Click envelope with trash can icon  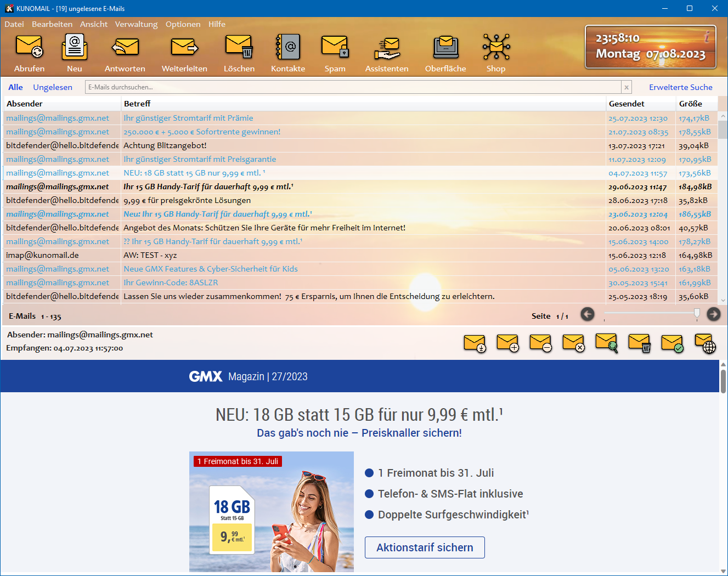pyautogui.click(x=639, y=343)
